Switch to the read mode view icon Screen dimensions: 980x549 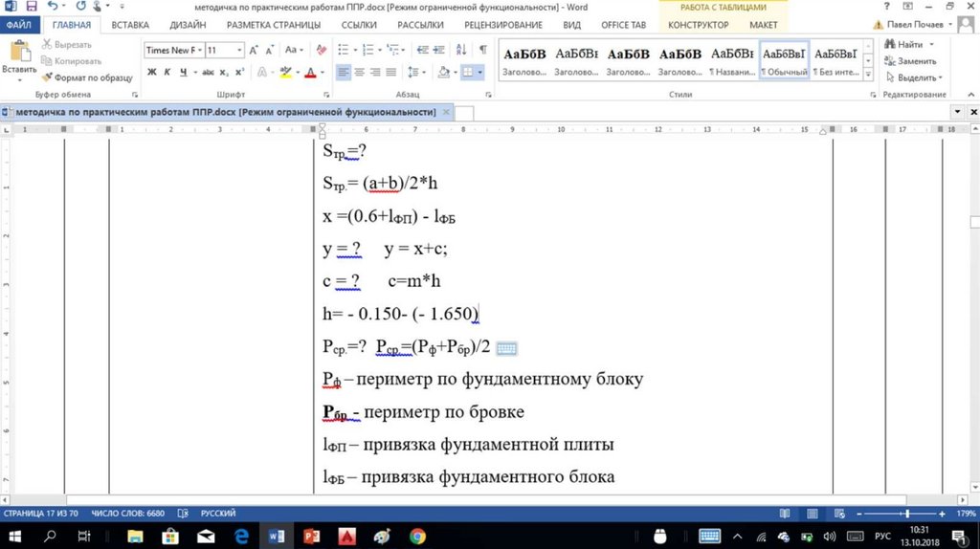785,514
